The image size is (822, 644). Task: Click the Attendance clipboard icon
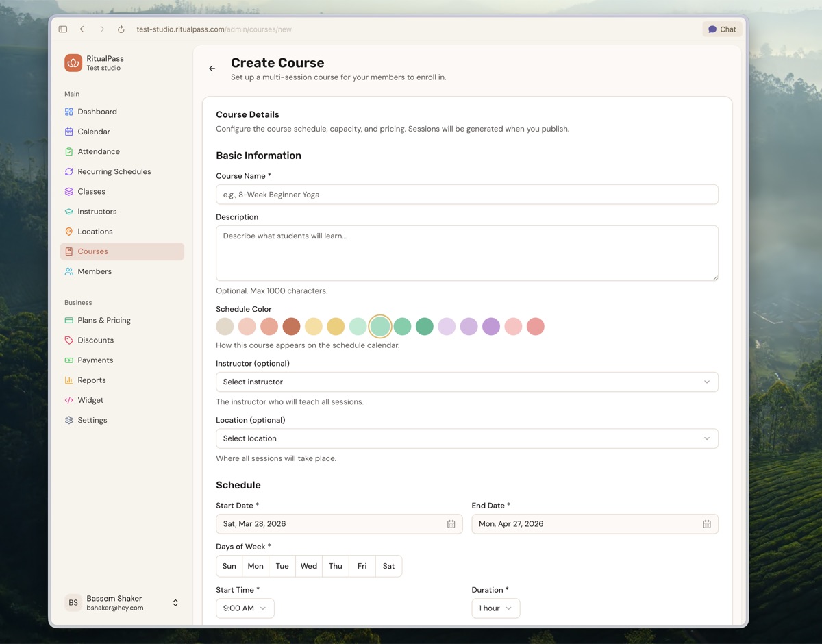(x=68, y=151)
